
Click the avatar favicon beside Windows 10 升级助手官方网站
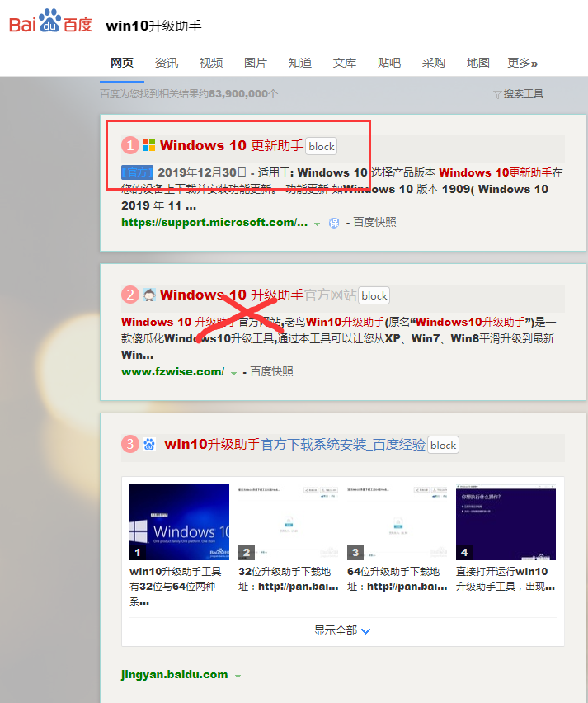pyautogui.click(x=148, y=295)
